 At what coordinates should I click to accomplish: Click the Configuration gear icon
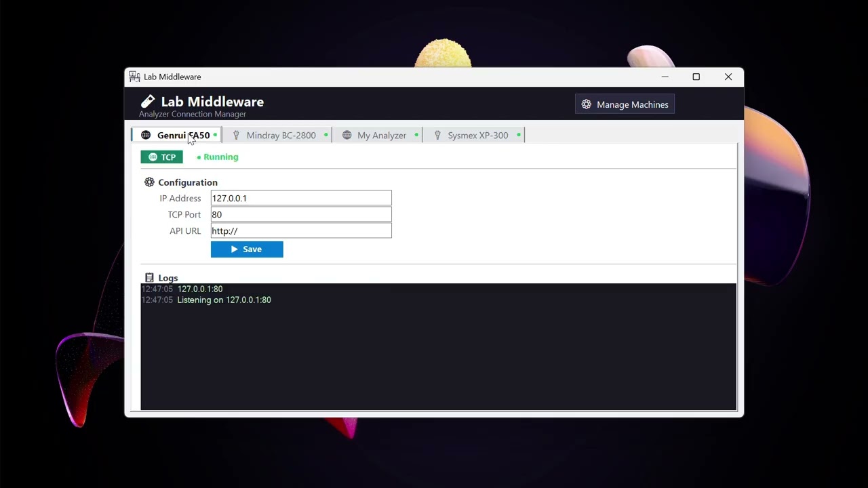(149, 182)
